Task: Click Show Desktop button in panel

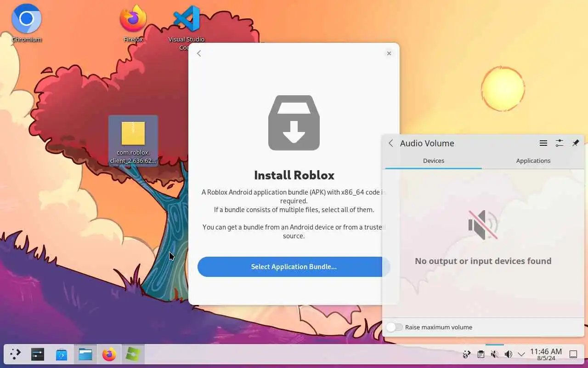Action: [x=573, y=354]
